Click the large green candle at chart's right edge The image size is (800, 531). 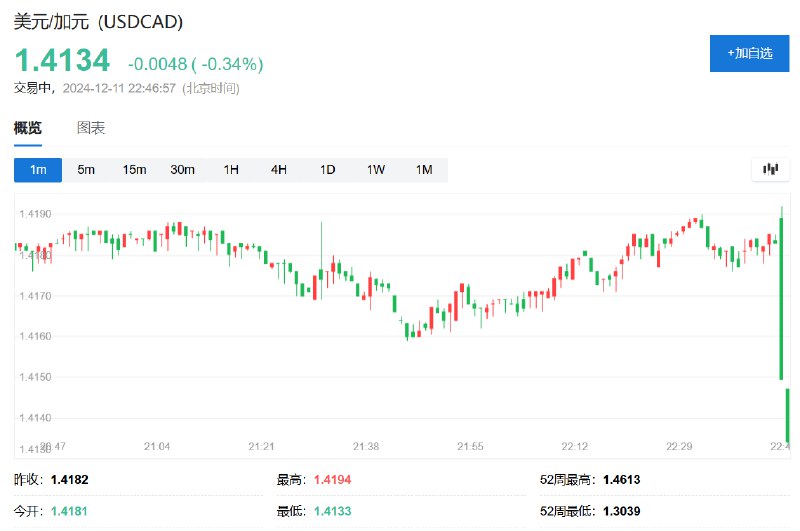pyautogui.click(x=781, y=298)
